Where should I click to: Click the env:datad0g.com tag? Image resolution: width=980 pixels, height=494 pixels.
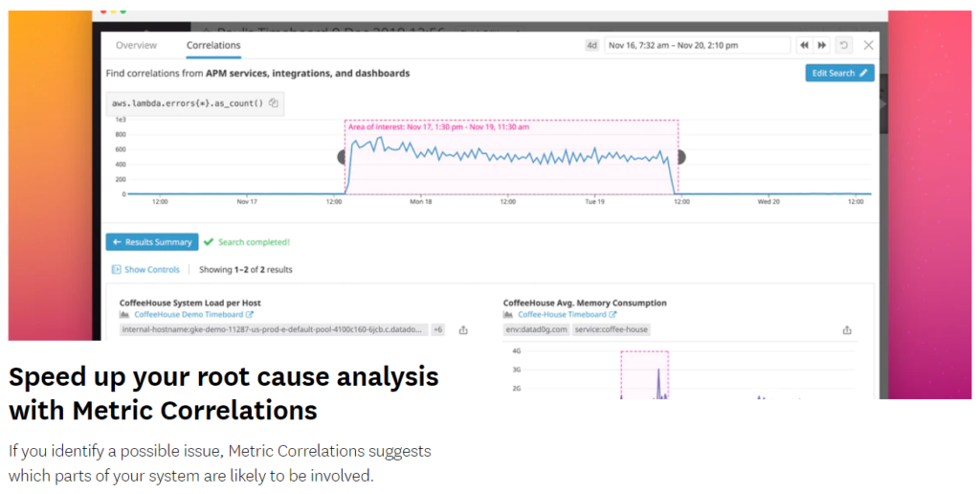(536, 329)
